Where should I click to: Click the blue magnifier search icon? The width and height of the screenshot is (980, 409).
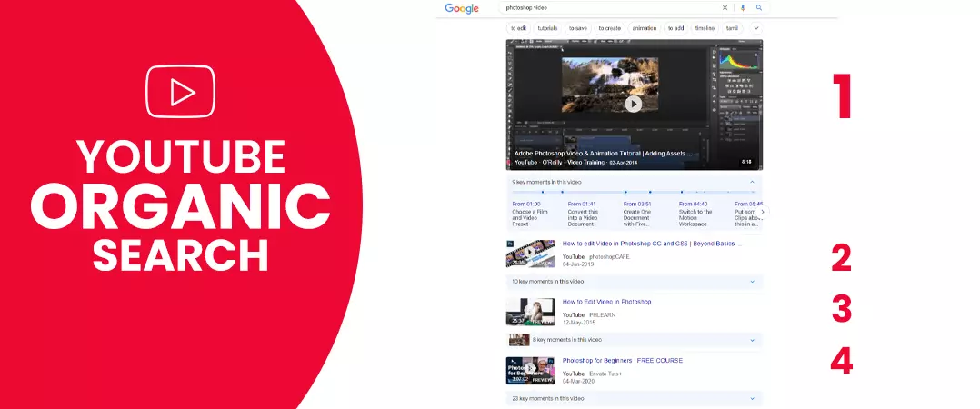click(759, 8)
